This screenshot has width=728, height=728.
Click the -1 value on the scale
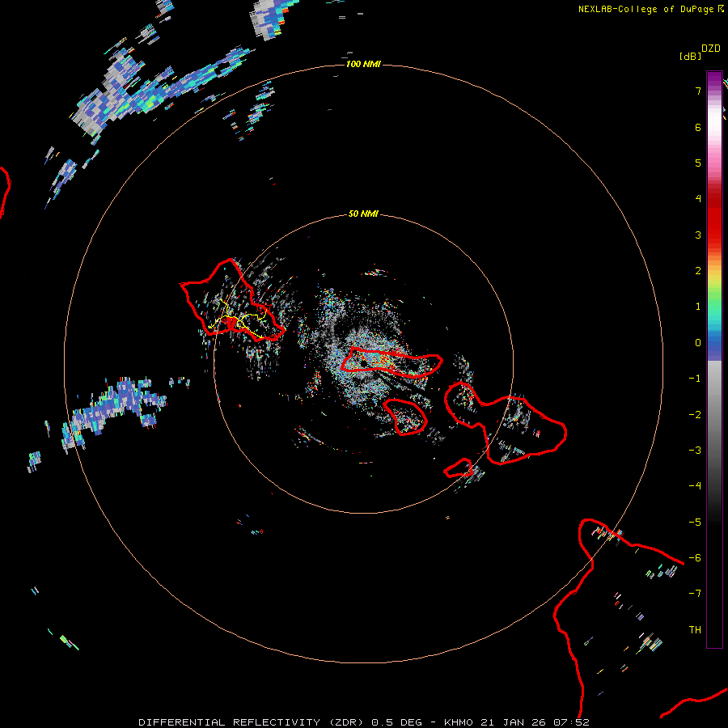(x=695, y=379)
